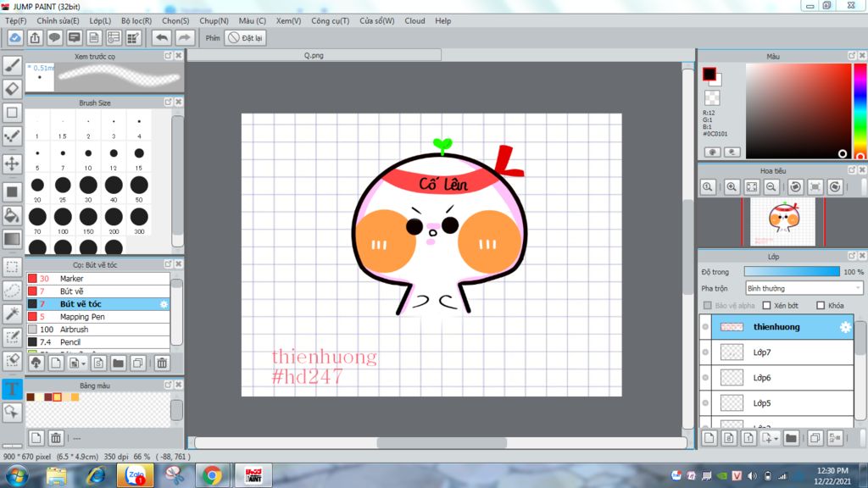Float the Bảng màu palette panel
The width and height of the screenshot is (868, 488).
(x=169, y=385)
